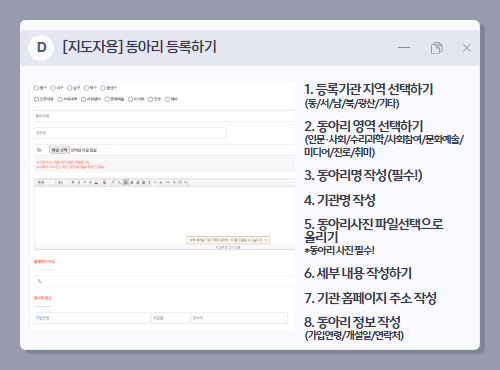
Task: Click the 기관명 institution name input field
Action: 130,133
